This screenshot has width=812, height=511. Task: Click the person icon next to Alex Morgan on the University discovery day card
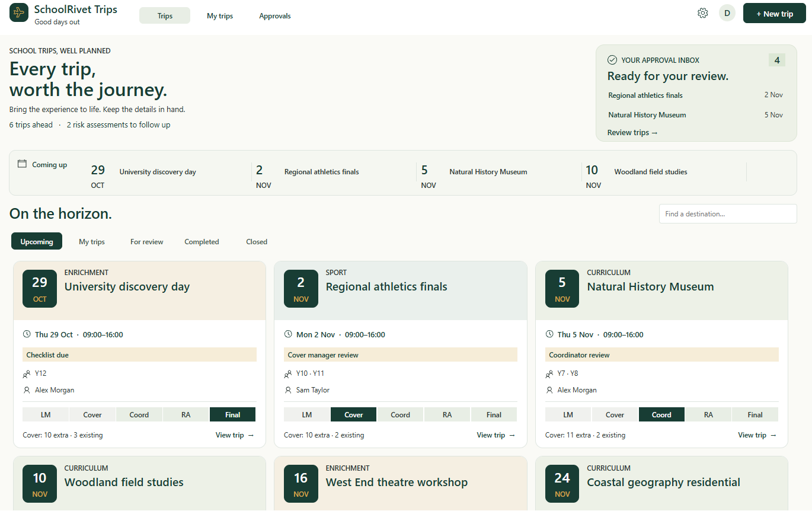(27, 390)
